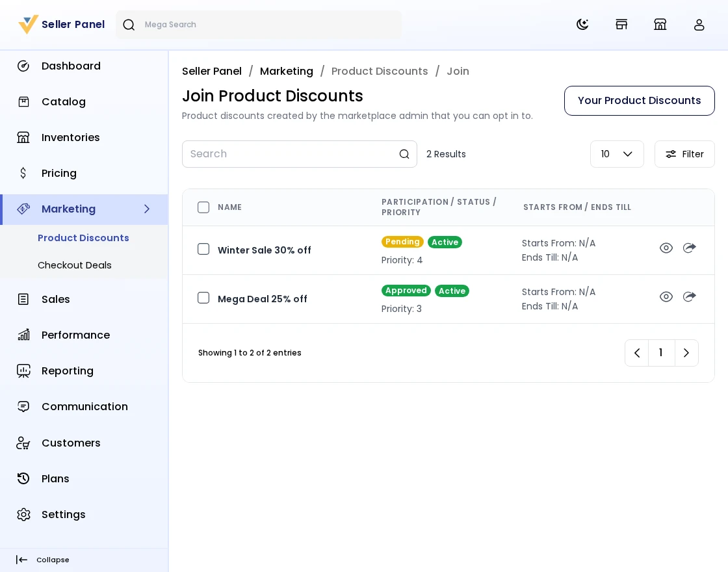
Task: Click the Marketing tag icon
Action: (23, 209)
